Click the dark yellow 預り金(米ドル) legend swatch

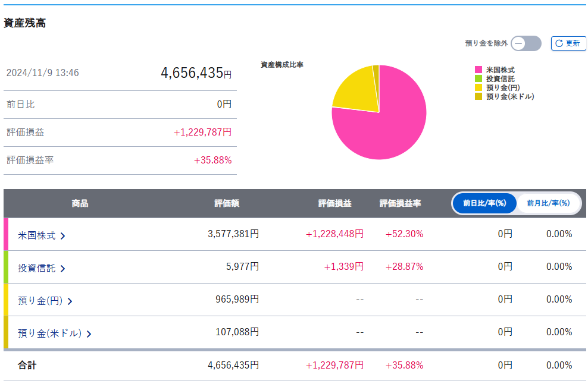[x=478, y=96]
